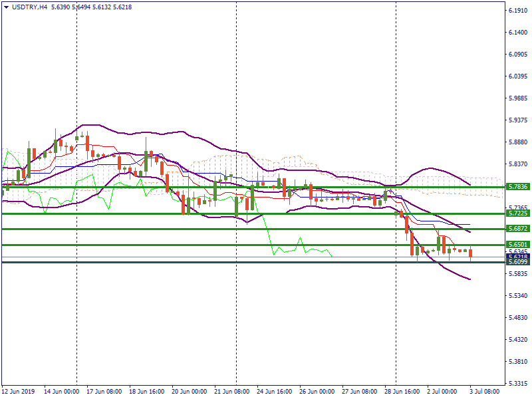Click the 5.3315 value on price scale
Viewport: 532px width, 399px height.
tap(517, 384)
